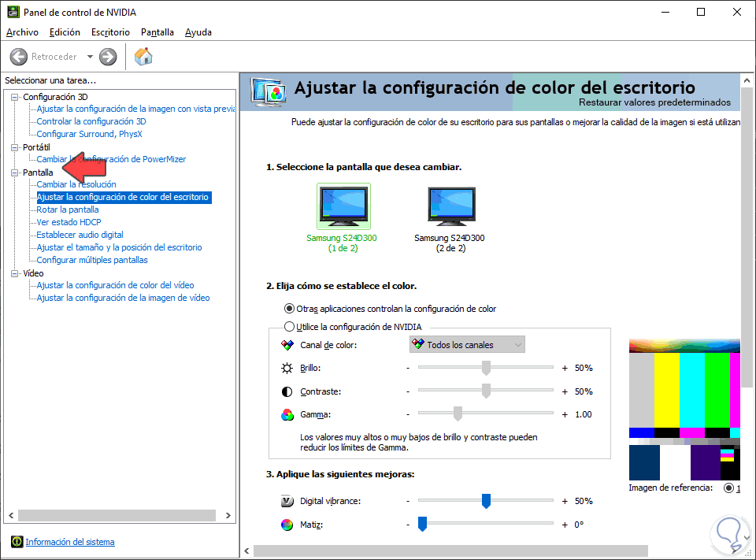Open the Ayuda menu
756x560 pixels.
198,32
